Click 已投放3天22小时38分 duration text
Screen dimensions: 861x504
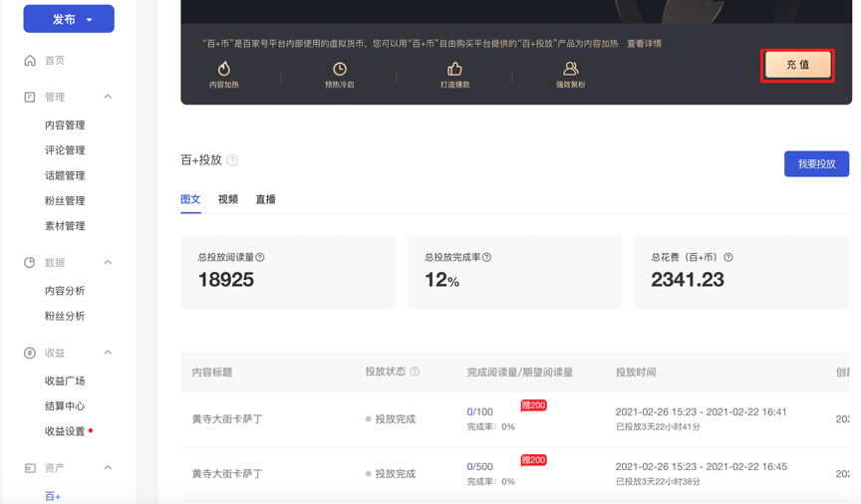[658, 481]
